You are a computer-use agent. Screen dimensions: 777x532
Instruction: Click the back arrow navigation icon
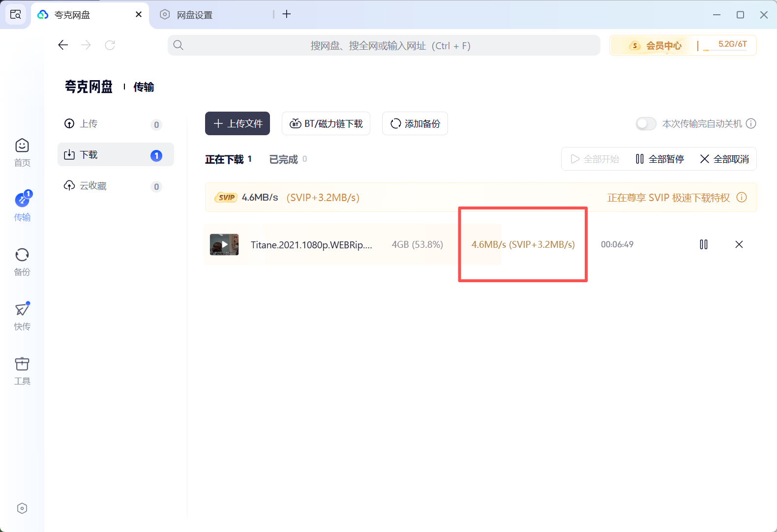click(63, 45)
